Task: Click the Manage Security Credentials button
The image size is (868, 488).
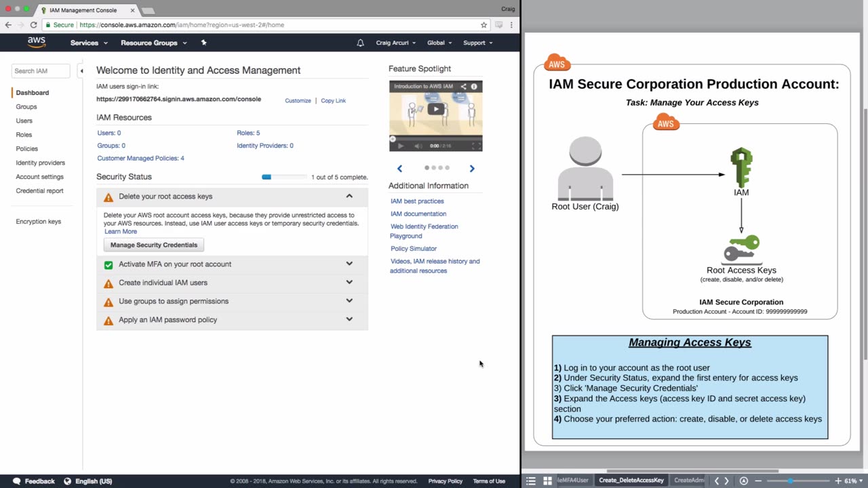Action: [154, 245]
